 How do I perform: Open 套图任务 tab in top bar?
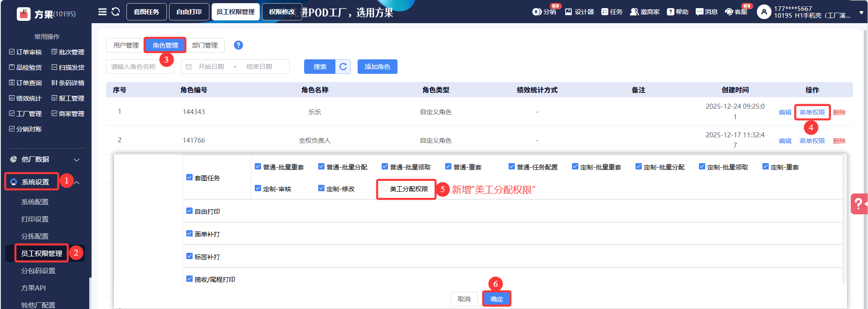(146, 12)
